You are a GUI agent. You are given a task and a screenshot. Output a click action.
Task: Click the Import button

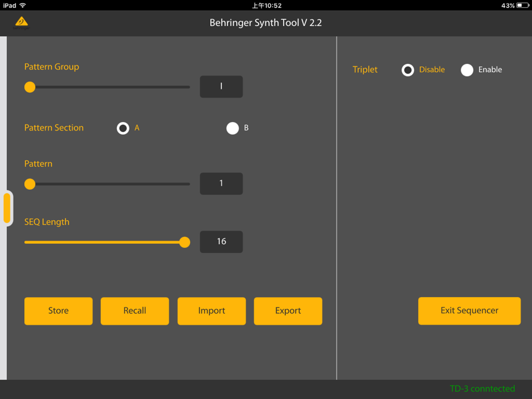tap(211, 311)
